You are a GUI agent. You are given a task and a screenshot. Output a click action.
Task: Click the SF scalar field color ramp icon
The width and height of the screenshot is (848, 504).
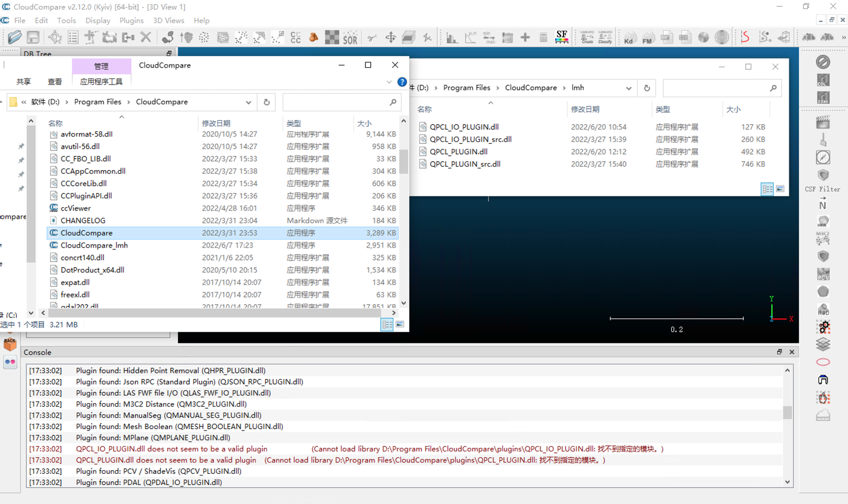click(561, 36)
